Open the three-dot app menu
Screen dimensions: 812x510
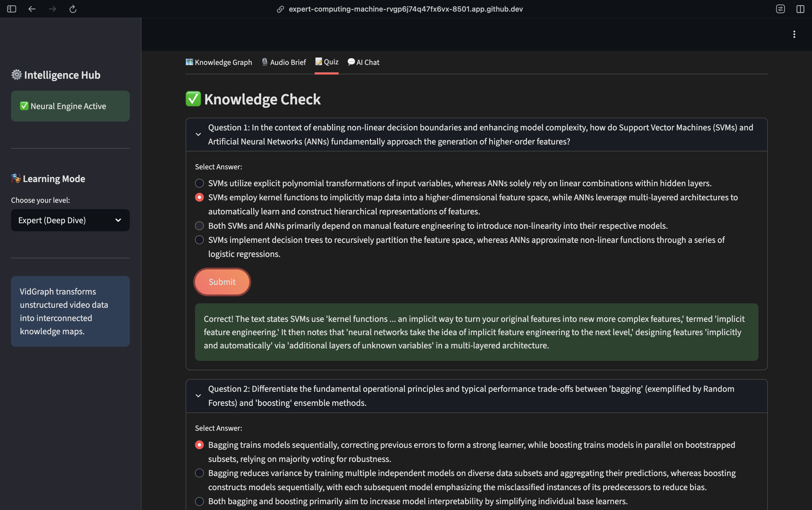click(794, 35)
